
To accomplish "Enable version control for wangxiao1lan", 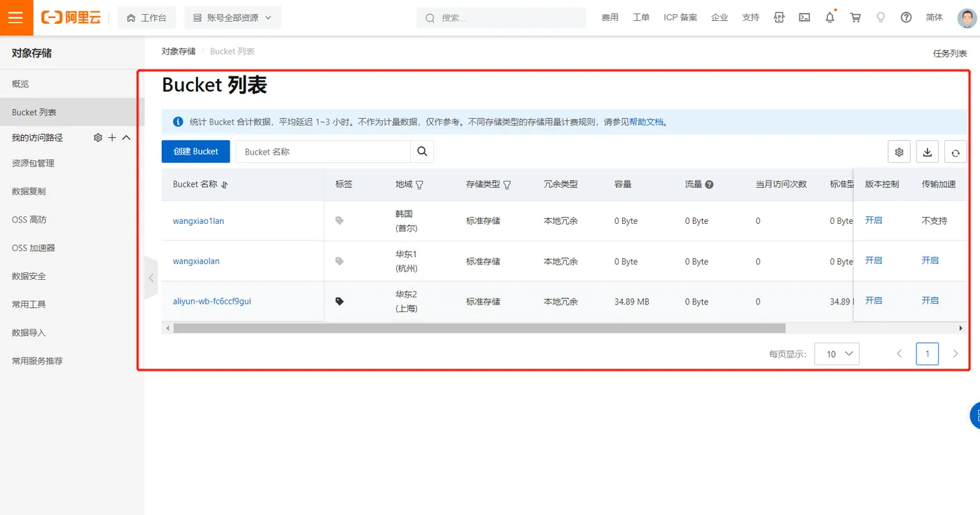I will click(x=874, y=220).
